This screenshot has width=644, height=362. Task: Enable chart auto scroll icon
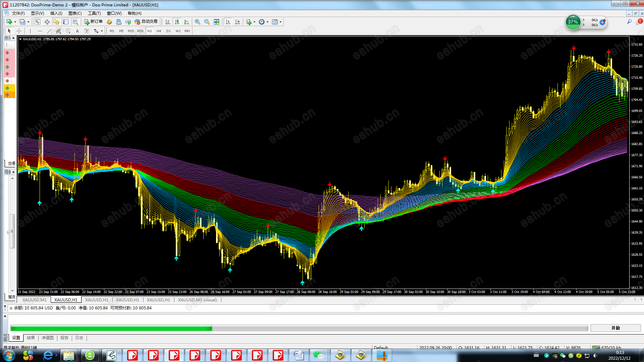pos(228,22)
